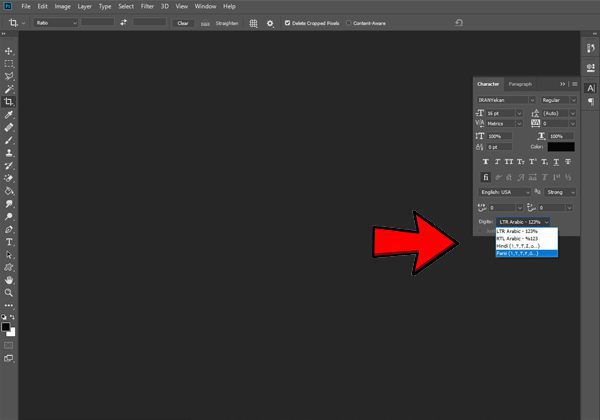Image resolution: width=600 pixels, height=420 pixels.
Task: Select the Clone Stamp tool
Action: point(8,153)
